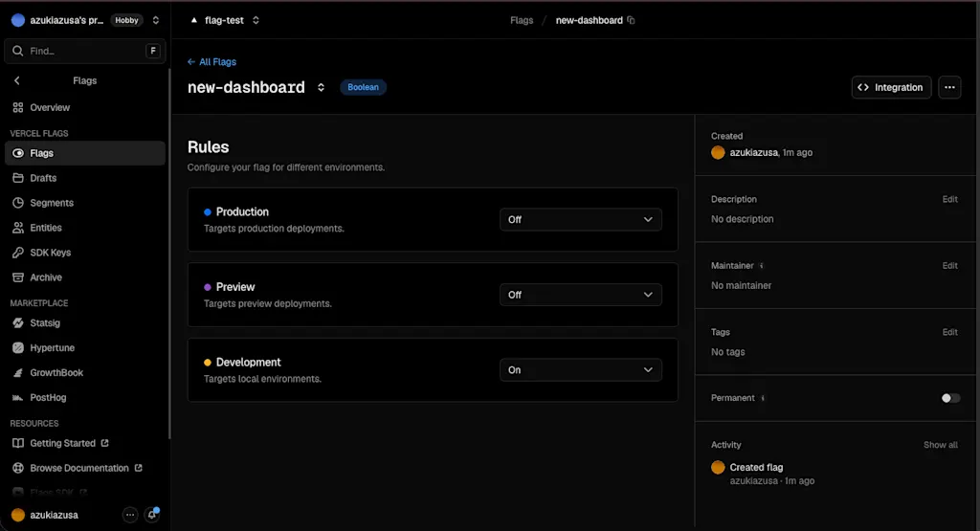Click the Development environment label
Image resolution: width=980 pixels, height=531 pixels.
point(248,363)
